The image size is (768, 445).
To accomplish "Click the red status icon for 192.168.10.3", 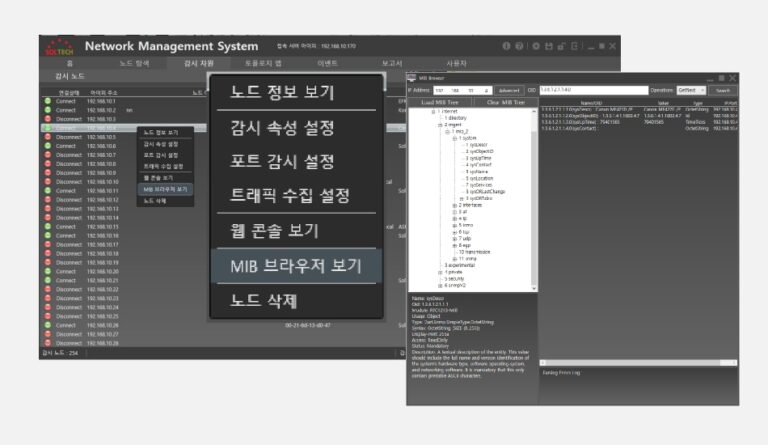I will coord(47,119).
